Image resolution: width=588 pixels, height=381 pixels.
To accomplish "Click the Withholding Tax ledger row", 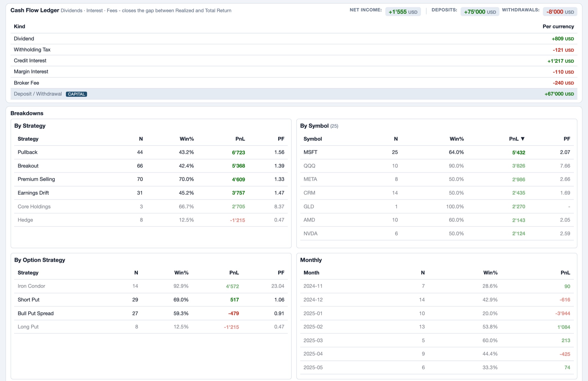I will click(294, 50).
